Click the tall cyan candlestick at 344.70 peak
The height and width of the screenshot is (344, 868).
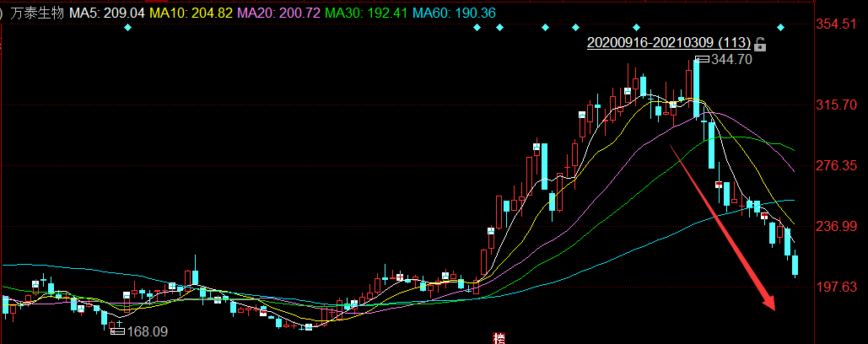click(x=697, y=89)
